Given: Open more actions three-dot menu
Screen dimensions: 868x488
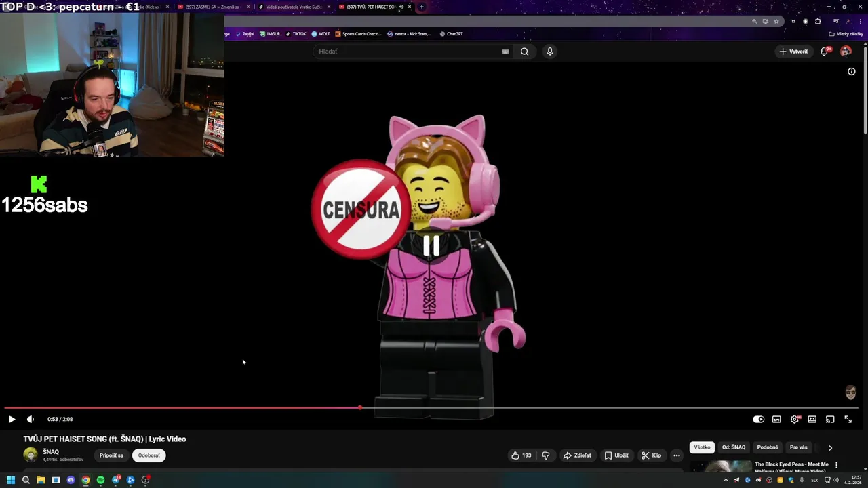Looking at the screenshot, I should click(x=677, y=455).
